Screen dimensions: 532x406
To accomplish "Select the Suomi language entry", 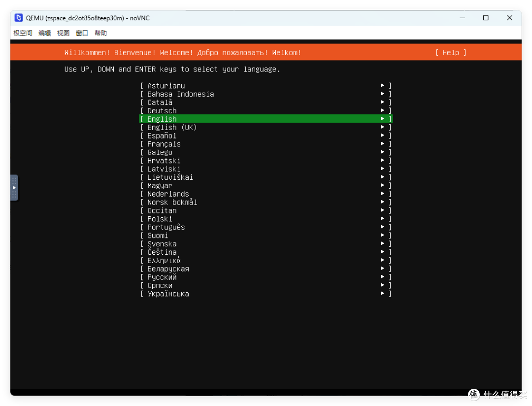I will [x=157, y=236].
